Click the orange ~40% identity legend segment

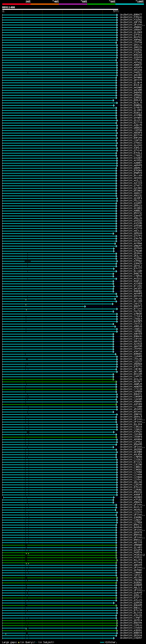(x=45, y=4)
